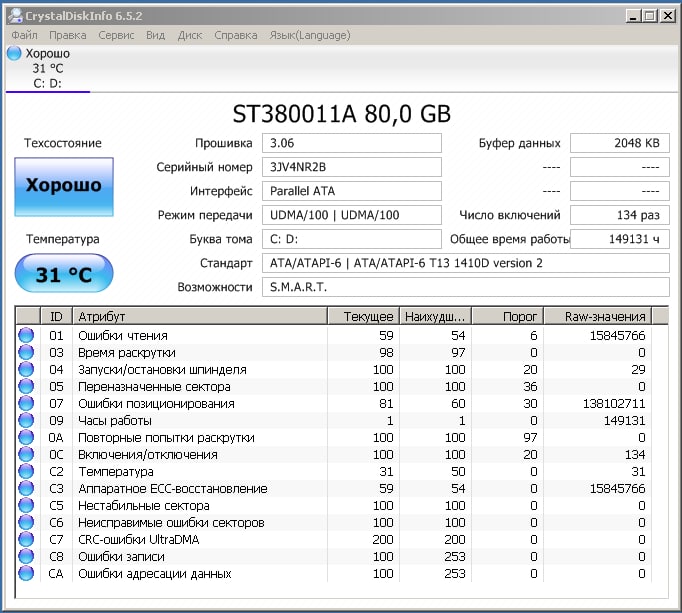Click status orb for Ошибки адресации данных row
Screen dimensions: 682x613
(x=26, y=573)
